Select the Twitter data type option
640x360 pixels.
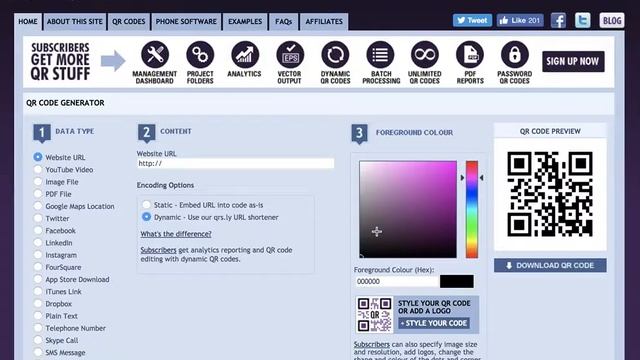click(38, 218)
